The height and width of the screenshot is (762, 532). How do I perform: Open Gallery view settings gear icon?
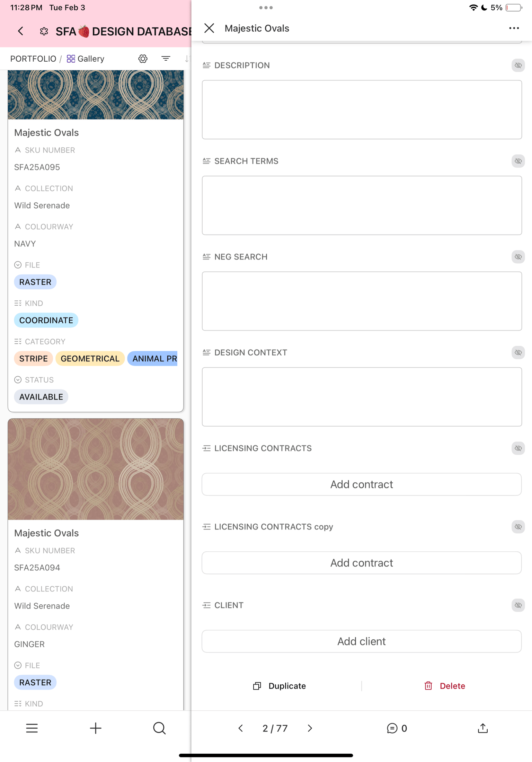tap(143, 59)
